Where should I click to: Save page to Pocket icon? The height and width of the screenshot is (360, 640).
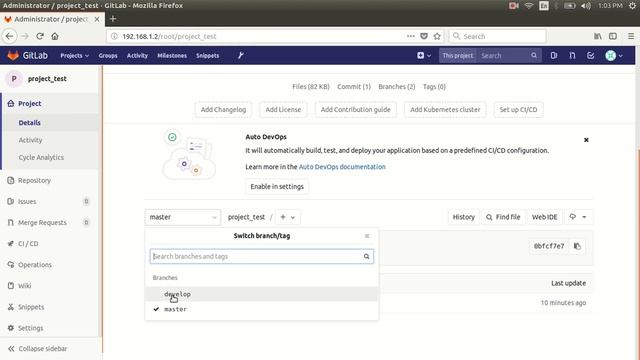(x=424, y=36)
